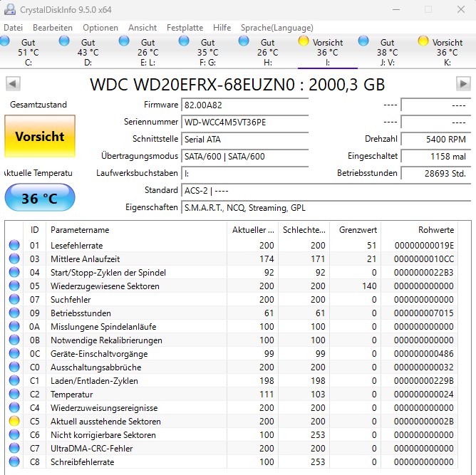Open the Festplatte menu
The height and width of the screenshot is (475, 476).
click(x=185, y=28)
